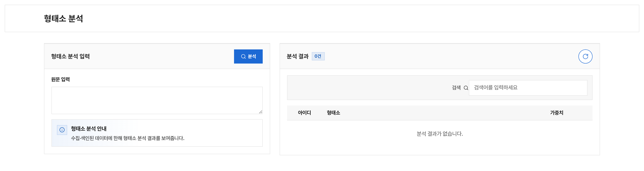Viewport: 644px width, 171px height.
Task: Click the 검색 label text
Action: coord(456,88)
